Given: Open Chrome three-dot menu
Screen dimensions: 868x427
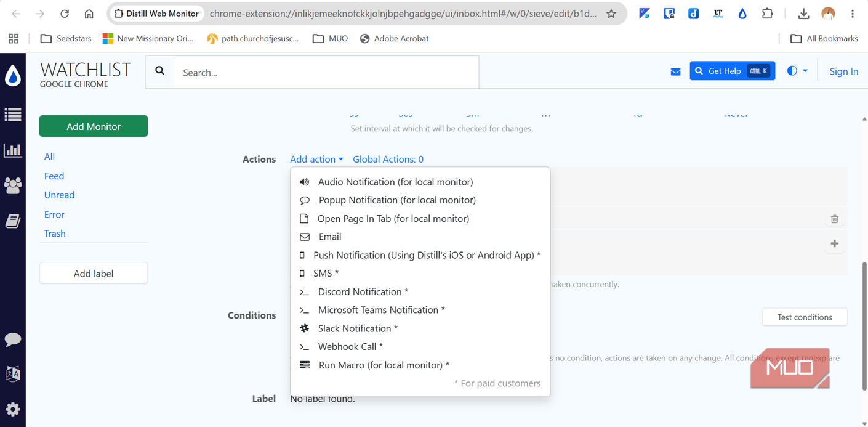Looking at the screenshot, I should (853, 14).
